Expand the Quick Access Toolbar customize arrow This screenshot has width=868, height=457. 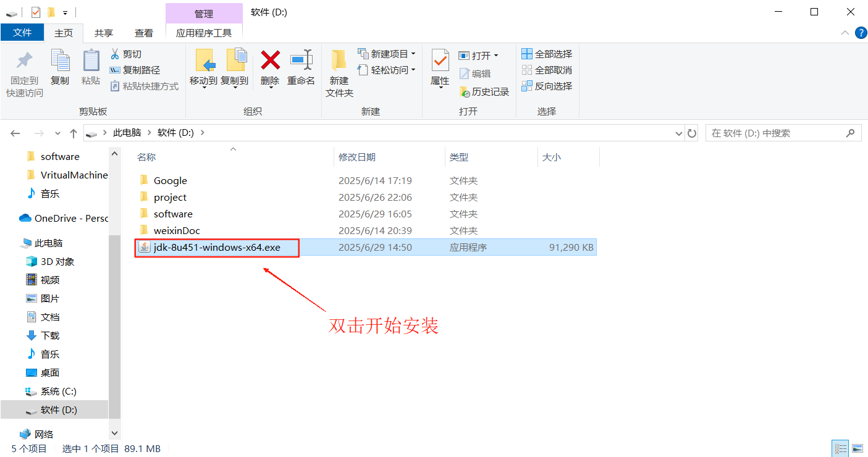click(x=65, y=12)
